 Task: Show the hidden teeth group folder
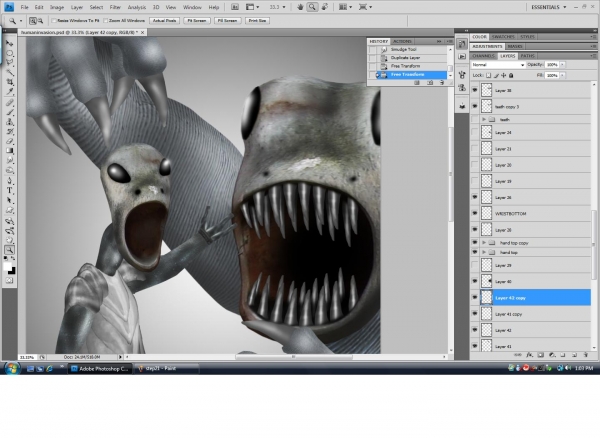click(x=475, y=119)
